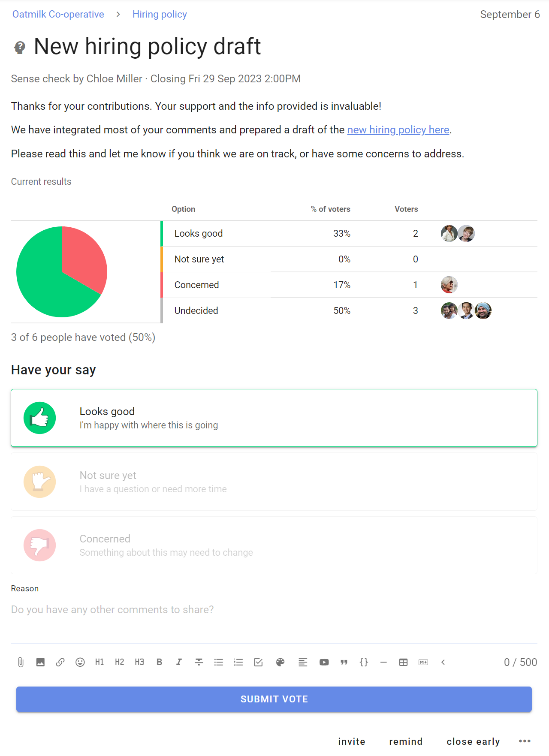
Task: Collapse the toolbar with the chevron
Action: [443, 662]
